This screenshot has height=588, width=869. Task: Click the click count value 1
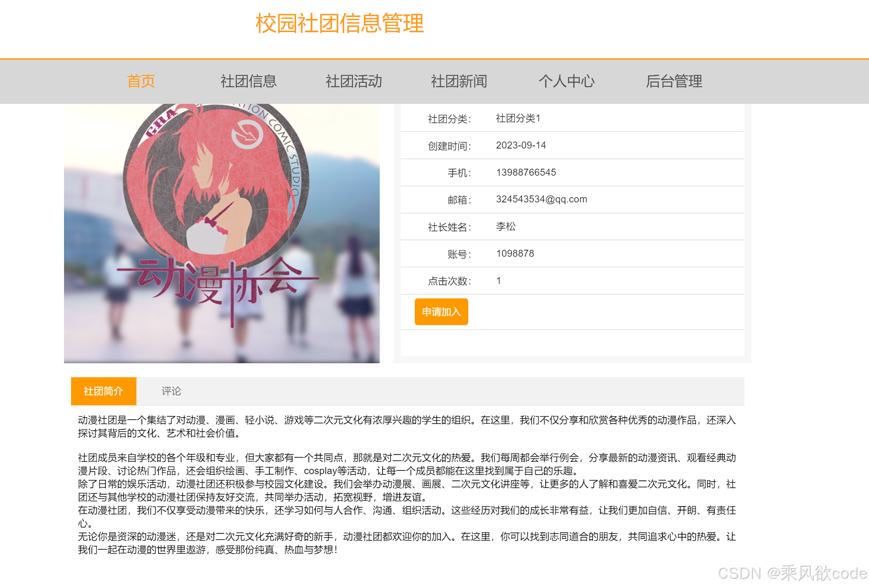point(498,280)
